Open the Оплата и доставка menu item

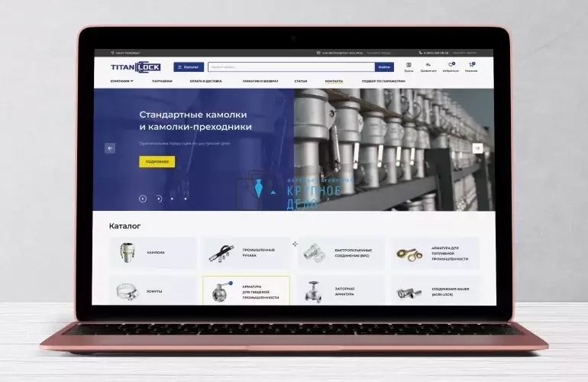coord(206,81)
